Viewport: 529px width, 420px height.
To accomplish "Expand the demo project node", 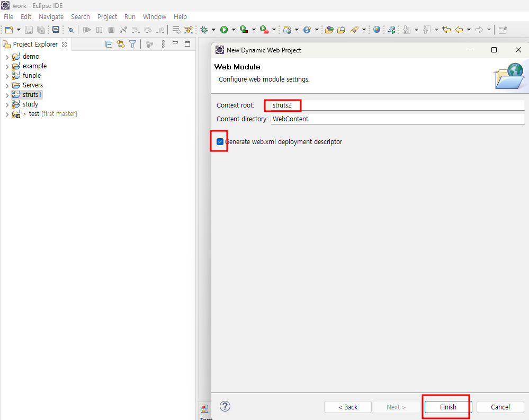I will click(x=7, y=57).
